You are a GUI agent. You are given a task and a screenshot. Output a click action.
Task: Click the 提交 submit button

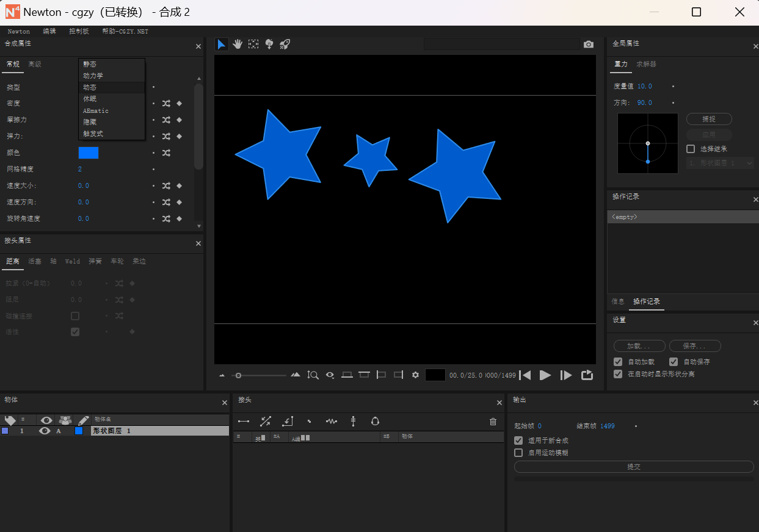[x=634, y=467]
